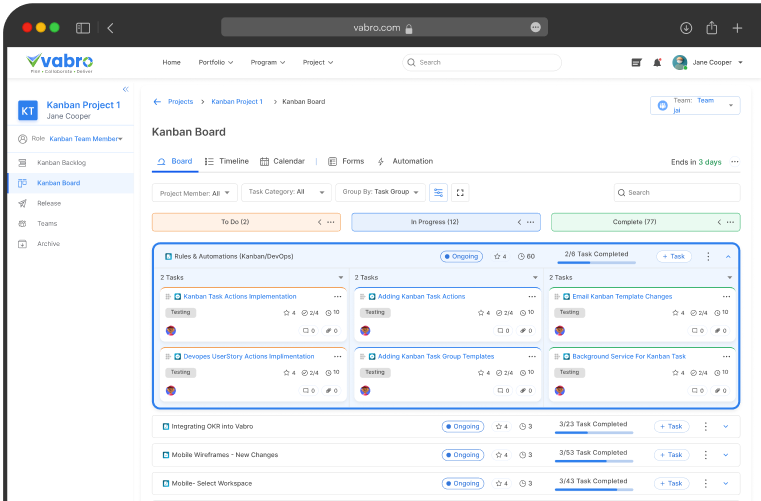
Task: Open ellipsis on Kanban Task Actions Implementation card
Action: (337, 297)
